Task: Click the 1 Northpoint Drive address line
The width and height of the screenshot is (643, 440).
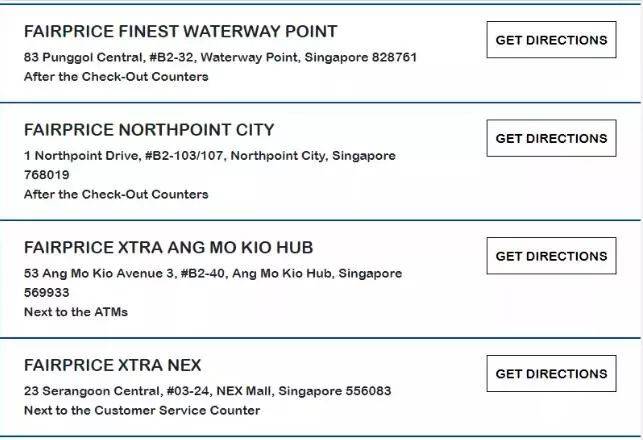Action: [210, 156]
